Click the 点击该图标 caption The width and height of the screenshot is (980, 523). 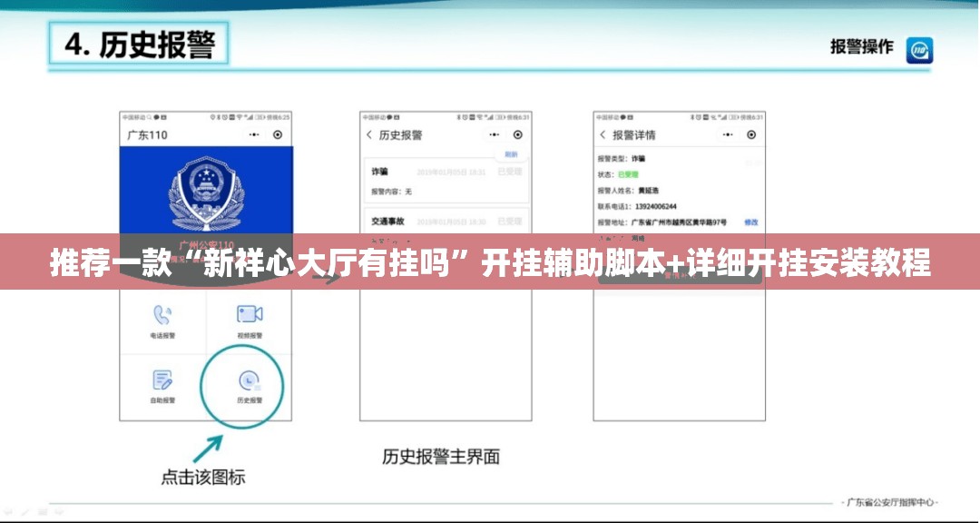click(203, 478)
